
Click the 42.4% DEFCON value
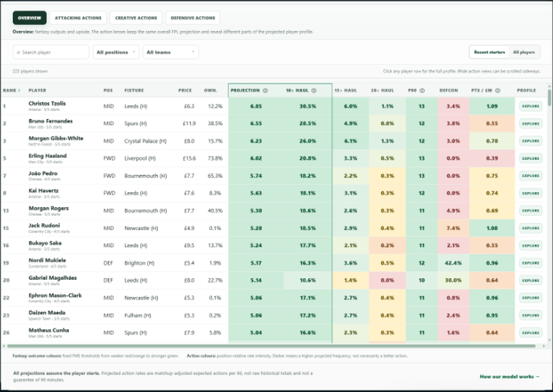pyautogui.click(x=453, y=263)
